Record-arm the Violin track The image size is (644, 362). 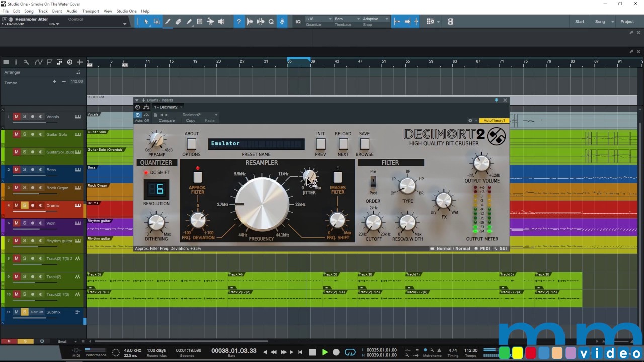coord(33,223)
